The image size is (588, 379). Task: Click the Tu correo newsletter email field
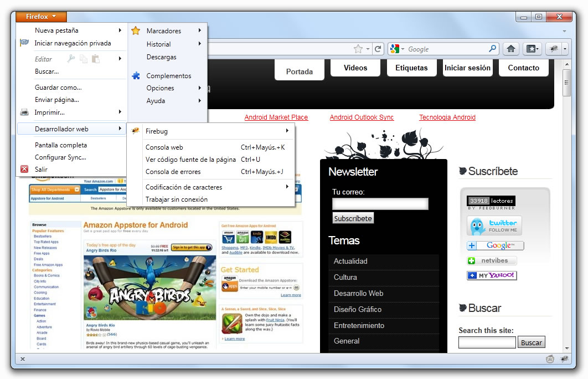[x=380, y=204]
